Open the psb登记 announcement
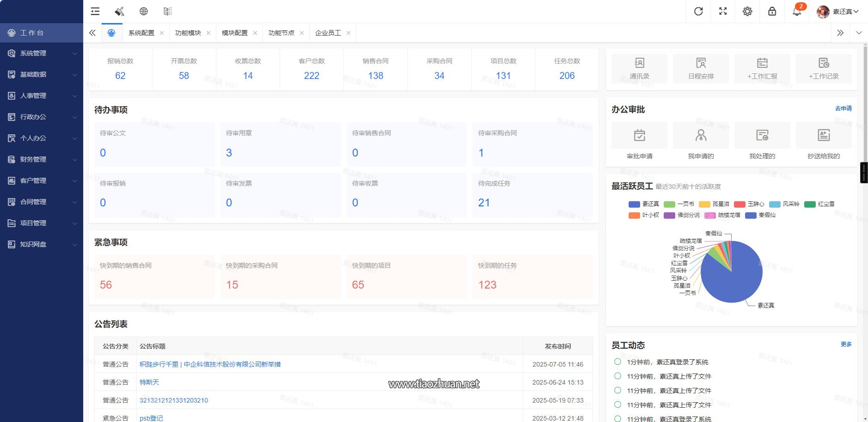This screenshot has height=422, width=868. pyautogui.click(x=151, y=418)
